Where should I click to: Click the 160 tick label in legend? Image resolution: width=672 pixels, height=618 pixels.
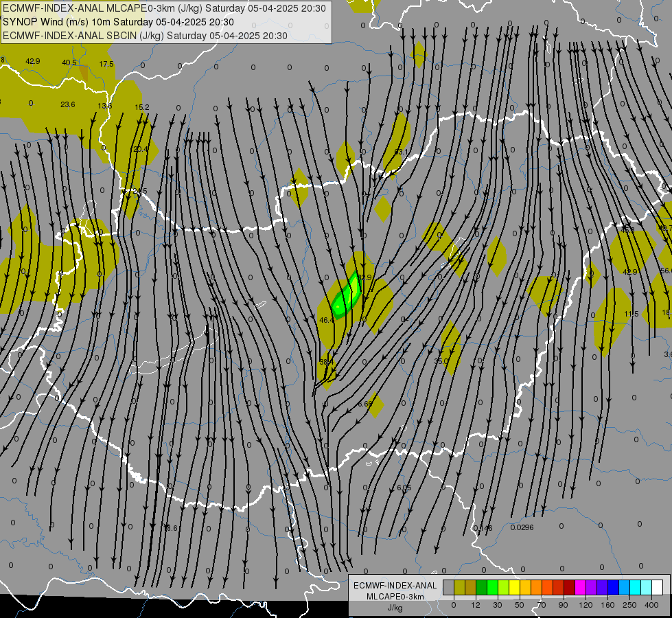coord(607,605)
